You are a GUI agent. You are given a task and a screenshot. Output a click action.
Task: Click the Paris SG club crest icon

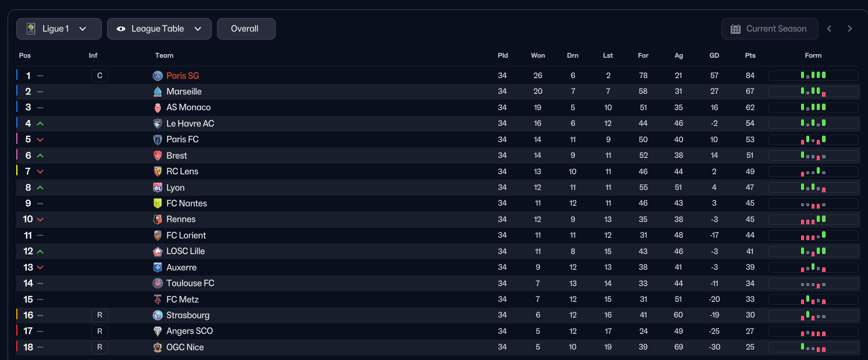158,76
